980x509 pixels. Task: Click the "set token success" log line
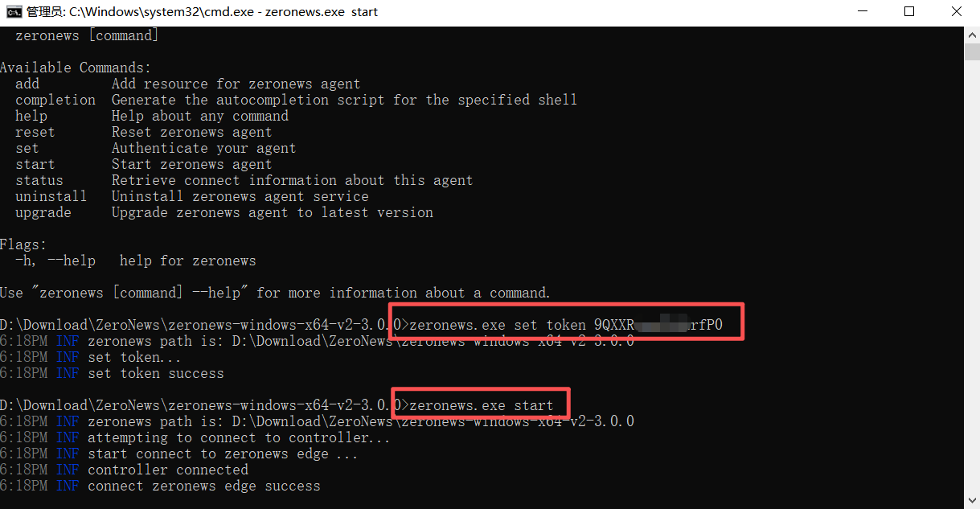[x=155, y=373]
